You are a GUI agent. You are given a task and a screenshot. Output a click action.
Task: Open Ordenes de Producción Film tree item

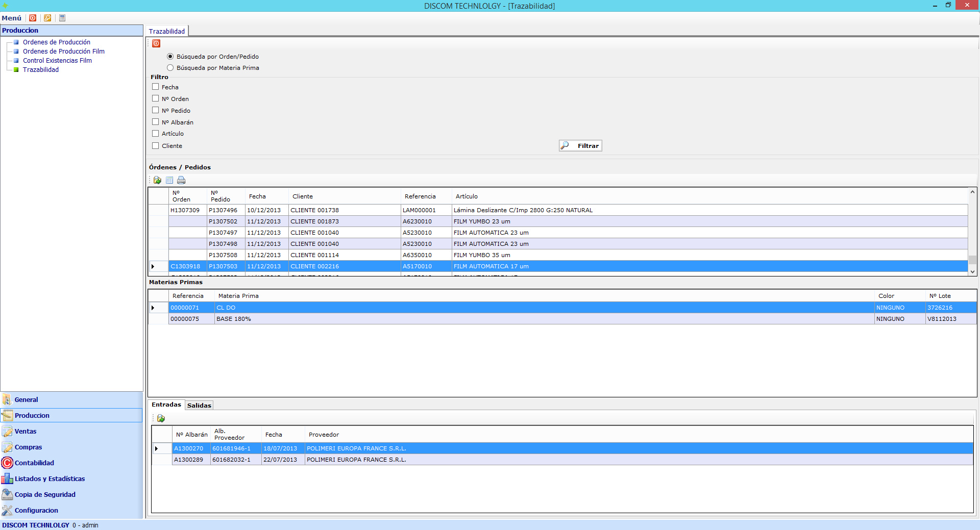(63, 52)
